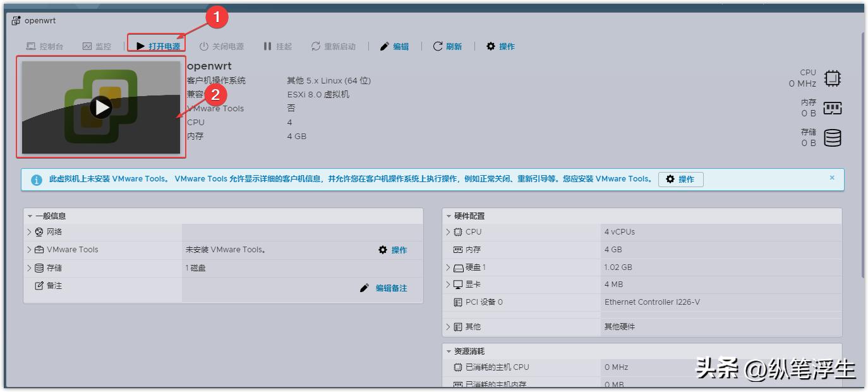Power on the VM via 打开电源
868x392 pixels.
[159, 46]
